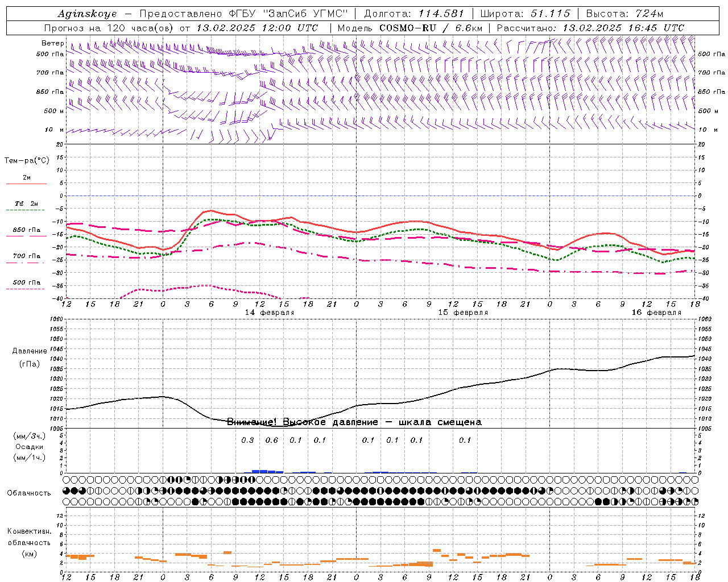This screenshot has height=582, width=728.
Task: Click the "850 гПа" entry in temperature legend
Action: tap(27, 230)
